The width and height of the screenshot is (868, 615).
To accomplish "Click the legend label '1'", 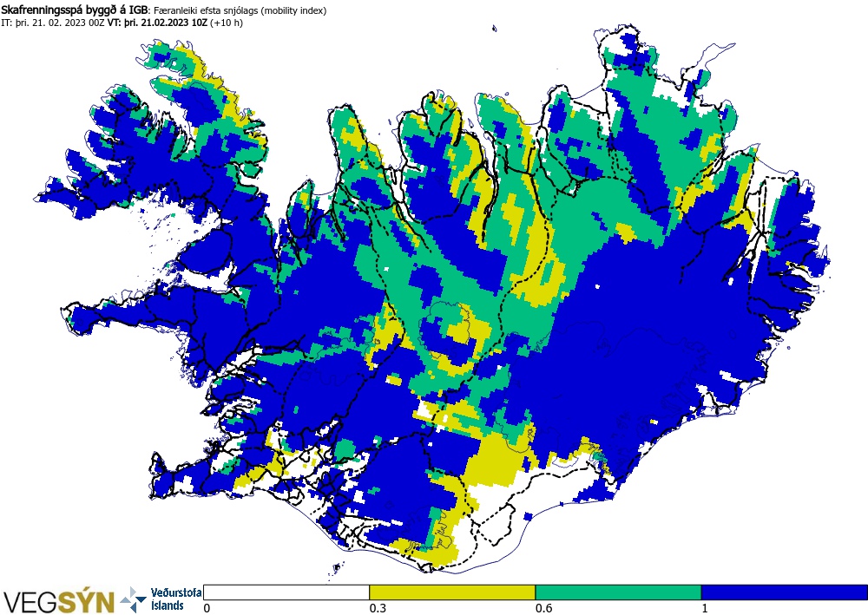I will click(x=705, y=608).
